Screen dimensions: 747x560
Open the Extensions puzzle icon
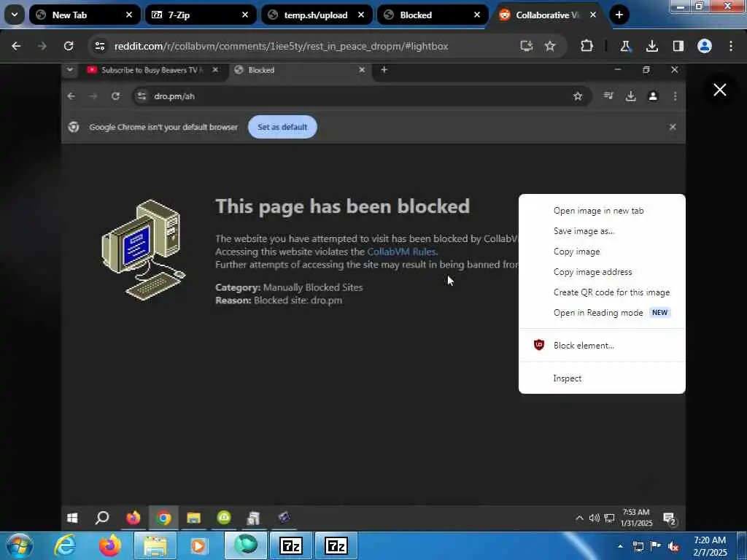click(x=587, y=46)
